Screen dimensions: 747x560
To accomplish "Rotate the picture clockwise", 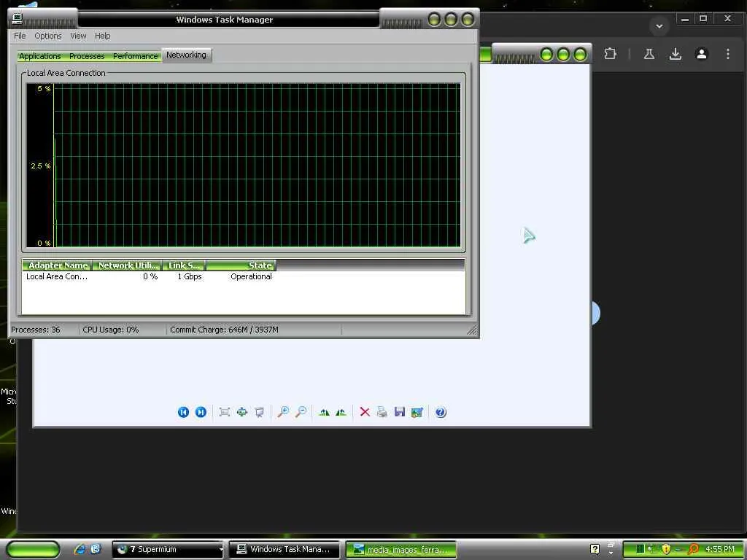I will (325, 412).
